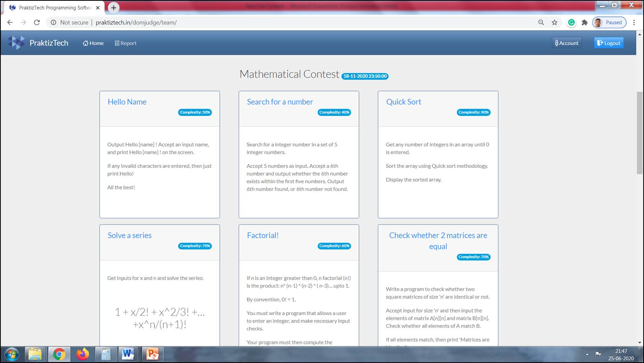Show hidden system tray icons
This screenshot has height=363, width=644.
click(587, 355)
